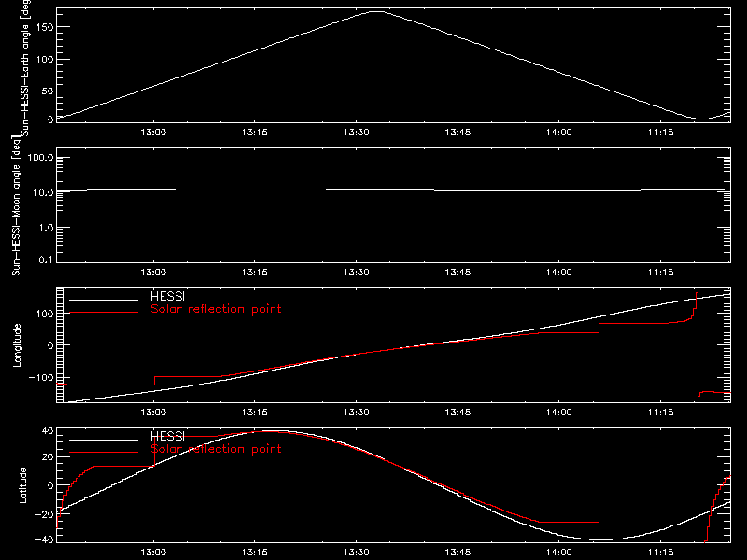Click the white HESSI legend line in Longitude plot

coord(104,300)
